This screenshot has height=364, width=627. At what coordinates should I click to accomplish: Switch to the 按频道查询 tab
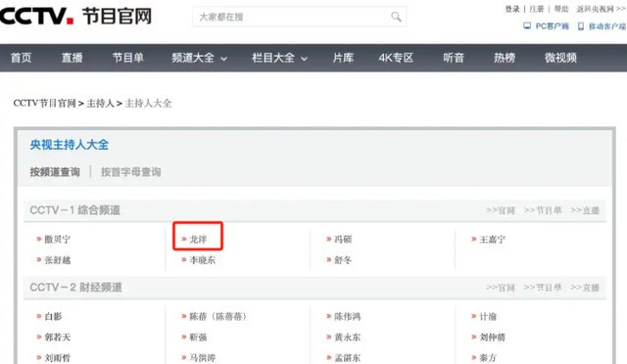point(55,172)
